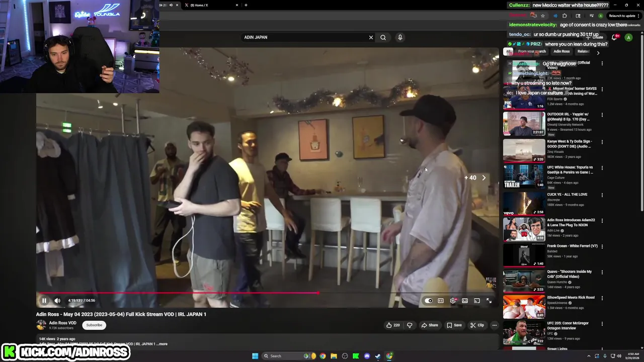Open Chrome extensions puzzle icon

pos(565,16)
